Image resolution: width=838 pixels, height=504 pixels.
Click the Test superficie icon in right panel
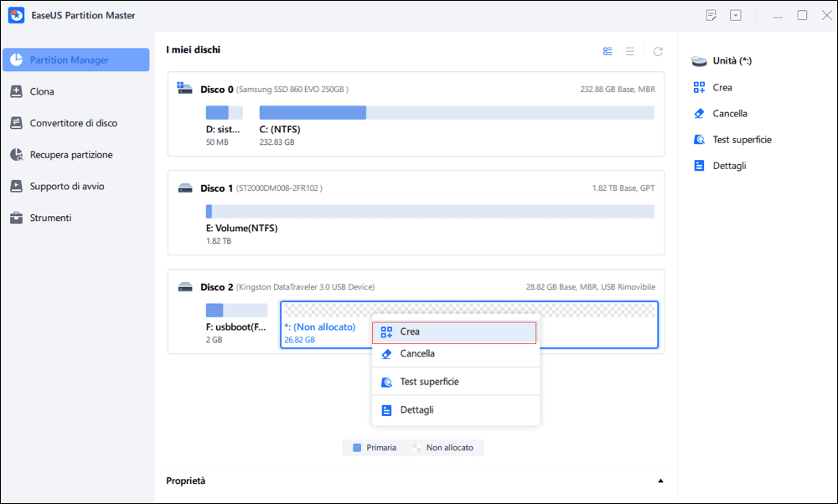pyautogui.click(x=699, y=139)
